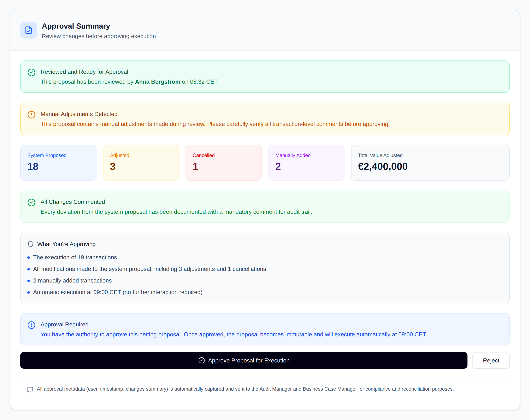
Task: Click the Reviewed and Ready for Approval title
Action: pos(84,72)
